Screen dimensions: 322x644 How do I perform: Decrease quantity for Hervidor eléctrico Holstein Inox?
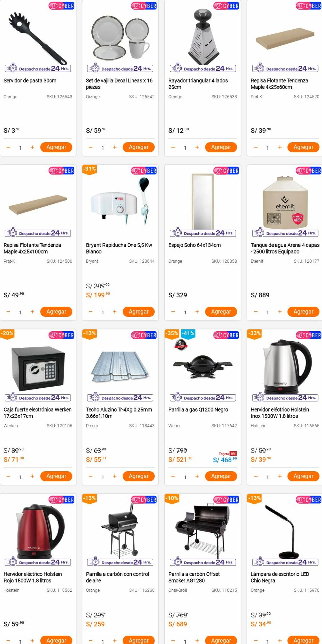pos(256,476)
